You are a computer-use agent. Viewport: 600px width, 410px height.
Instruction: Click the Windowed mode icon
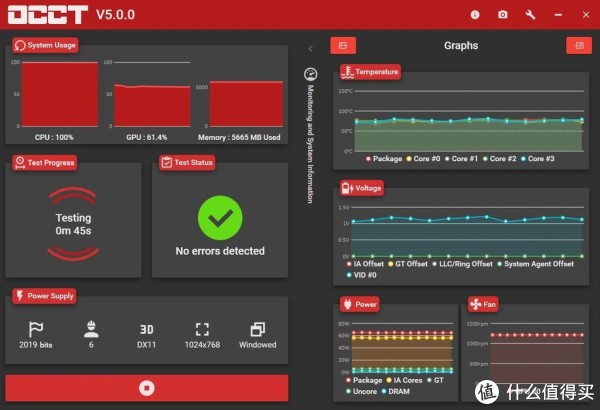[258, 329]
